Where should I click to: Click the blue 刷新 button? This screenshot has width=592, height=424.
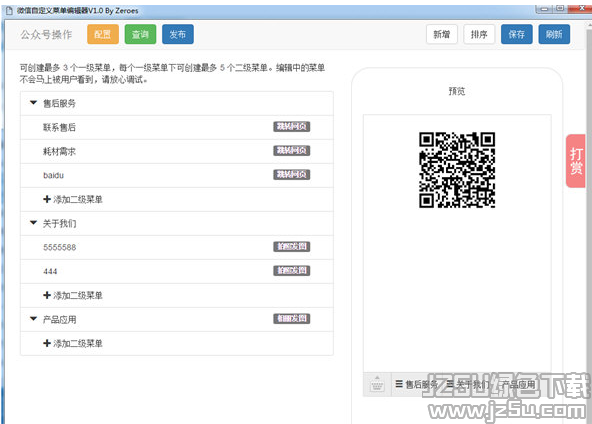point(554,34)
